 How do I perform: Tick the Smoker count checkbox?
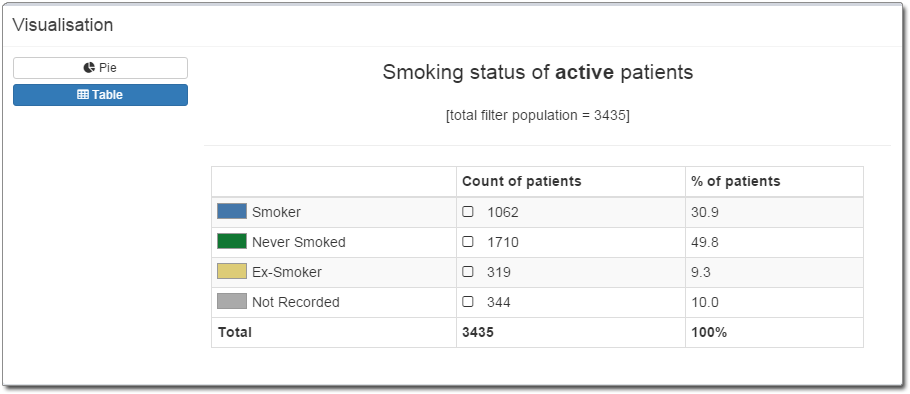coord(468,212)
